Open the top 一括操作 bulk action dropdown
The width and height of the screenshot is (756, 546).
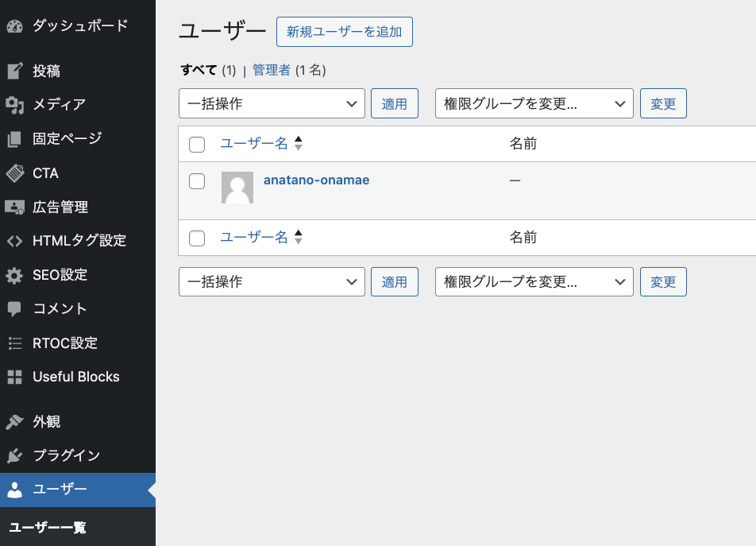coord(272,103)
